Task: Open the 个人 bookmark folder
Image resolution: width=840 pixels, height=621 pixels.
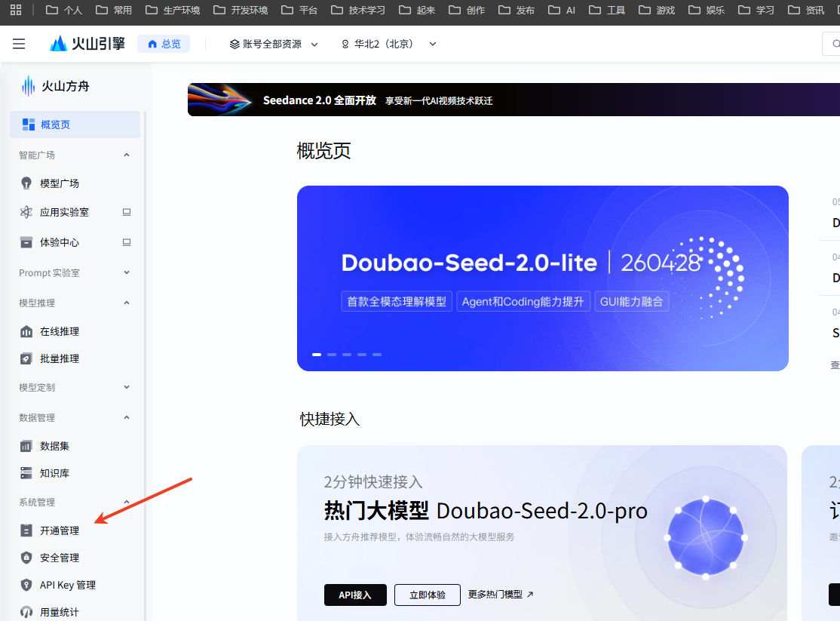Action: click(64, 10)
